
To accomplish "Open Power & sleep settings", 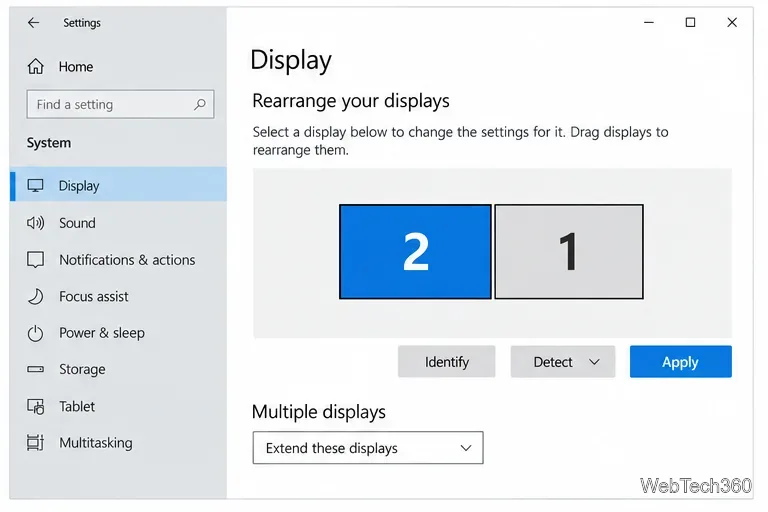I will coord(119,333).
